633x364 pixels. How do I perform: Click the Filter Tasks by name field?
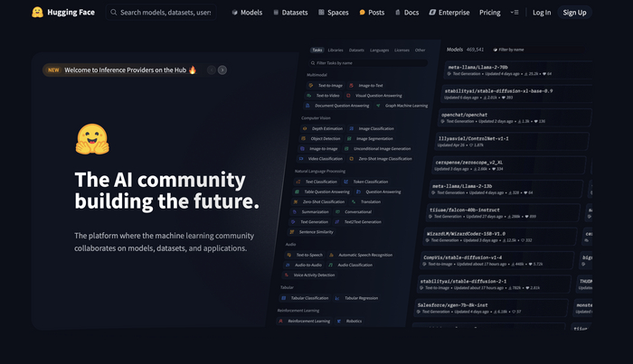point(367,63)
